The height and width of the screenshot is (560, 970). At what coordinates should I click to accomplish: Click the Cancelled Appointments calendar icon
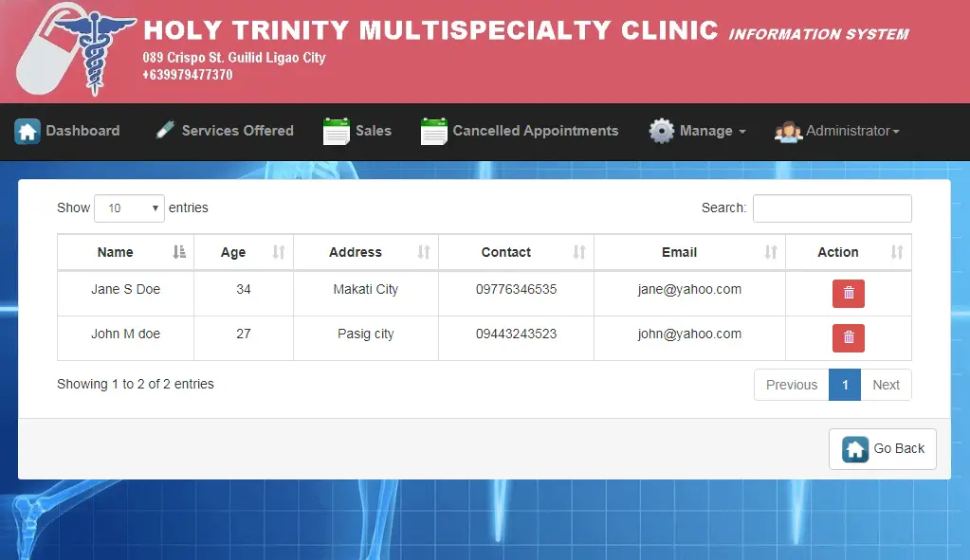click(433, 132)
